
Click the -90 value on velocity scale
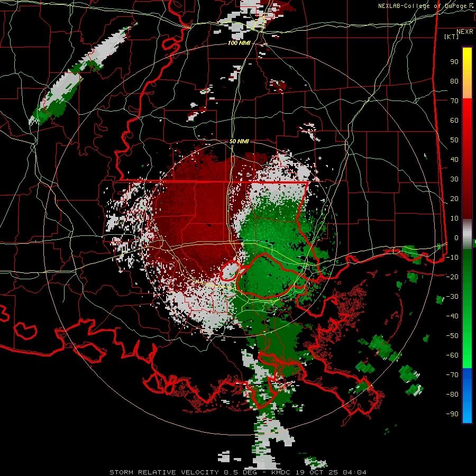coord(452,414)
